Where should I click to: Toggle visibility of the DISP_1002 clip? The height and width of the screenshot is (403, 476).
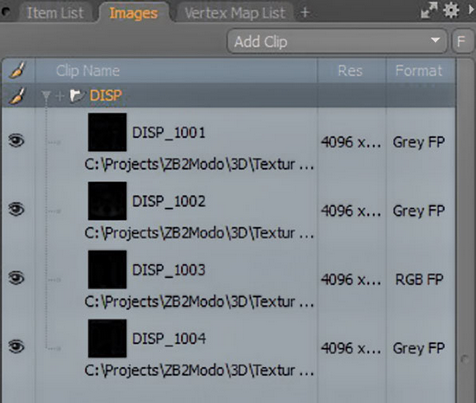click(x=17, y=209)
